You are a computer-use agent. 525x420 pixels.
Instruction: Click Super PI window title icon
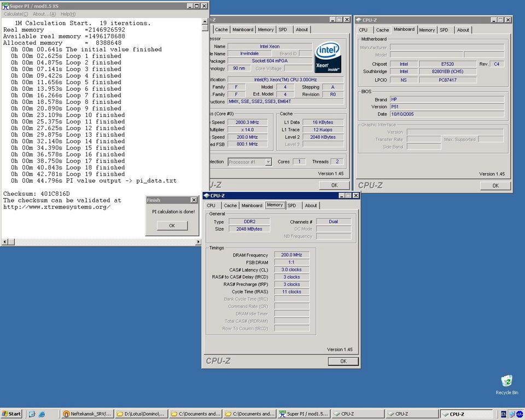[5, 6]
